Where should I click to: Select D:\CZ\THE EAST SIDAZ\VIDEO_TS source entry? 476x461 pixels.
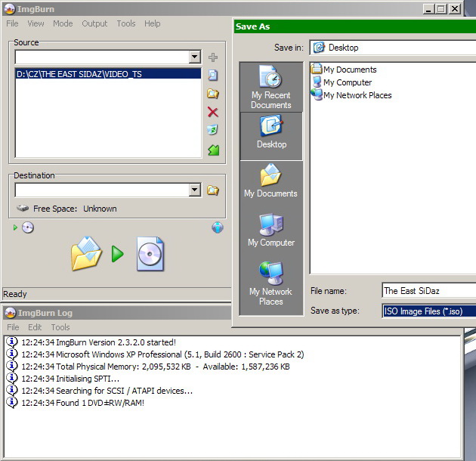tap(108, 74)
